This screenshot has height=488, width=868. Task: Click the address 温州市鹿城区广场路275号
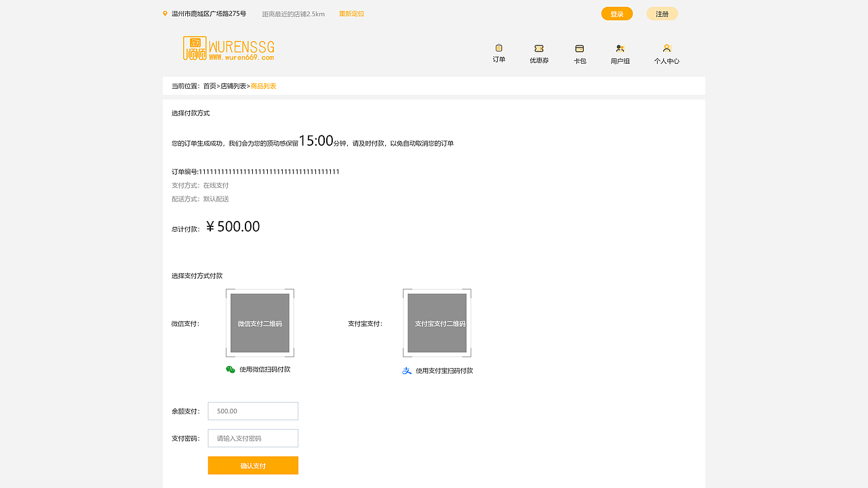209,14
